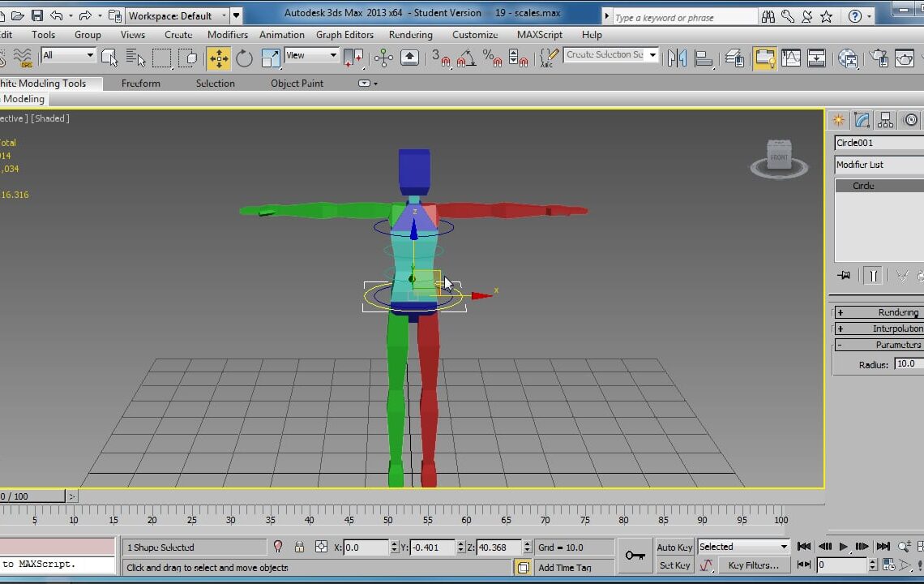The height and width of the screenshot is (584, 924).
Task: Select the Modify panel icon
Action: click(862, 119)
